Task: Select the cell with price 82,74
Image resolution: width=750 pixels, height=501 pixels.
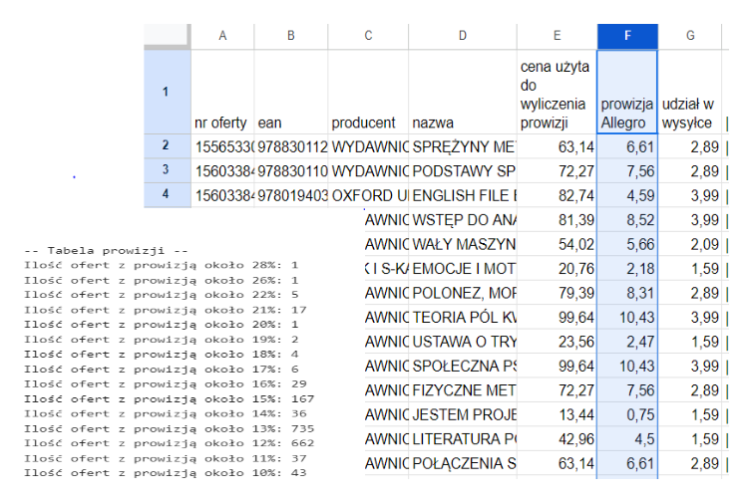Action: click(x=556, y=195)
